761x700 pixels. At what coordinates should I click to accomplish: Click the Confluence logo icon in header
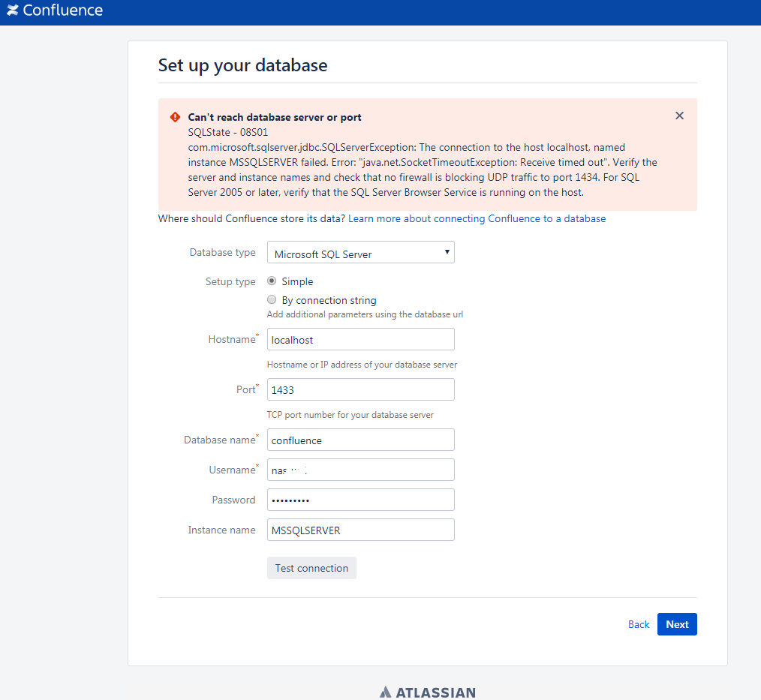pyautogui.click(x=12, y=11)
